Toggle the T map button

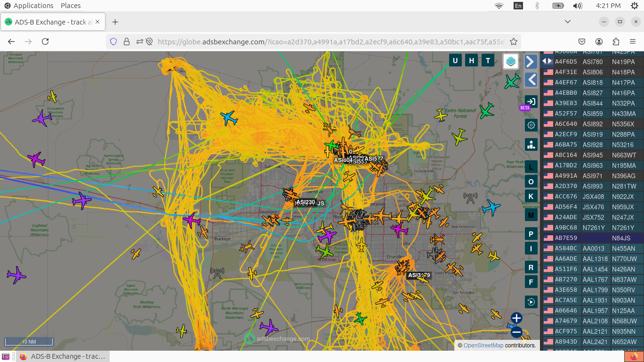pos(488,60)
